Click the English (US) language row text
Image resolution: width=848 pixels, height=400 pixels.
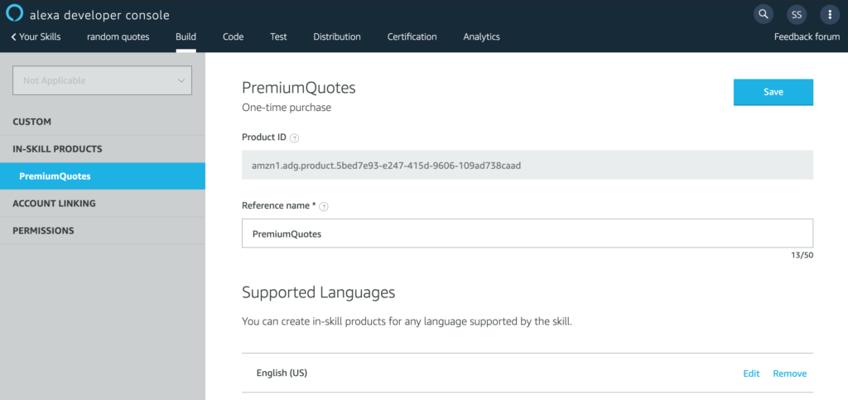pyautogui.click(x=282, y=373)
